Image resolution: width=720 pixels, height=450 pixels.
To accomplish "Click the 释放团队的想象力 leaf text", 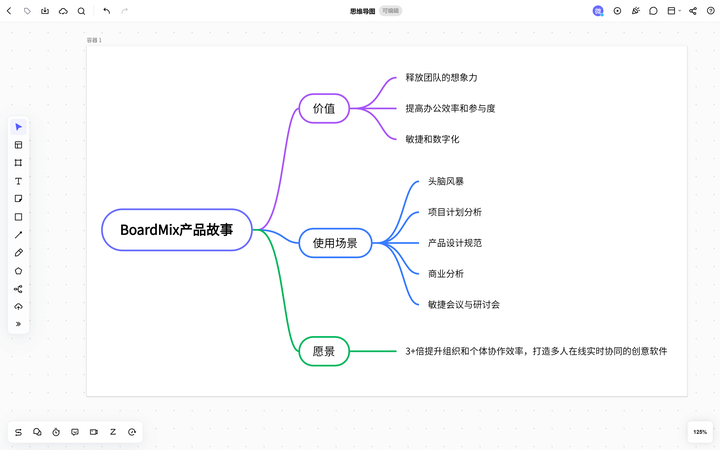I will pos(441,78).
